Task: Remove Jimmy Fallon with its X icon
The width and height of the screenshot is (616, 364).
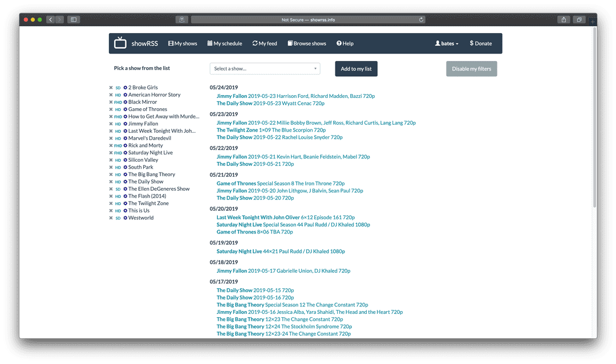Action: tap(111, 124)
